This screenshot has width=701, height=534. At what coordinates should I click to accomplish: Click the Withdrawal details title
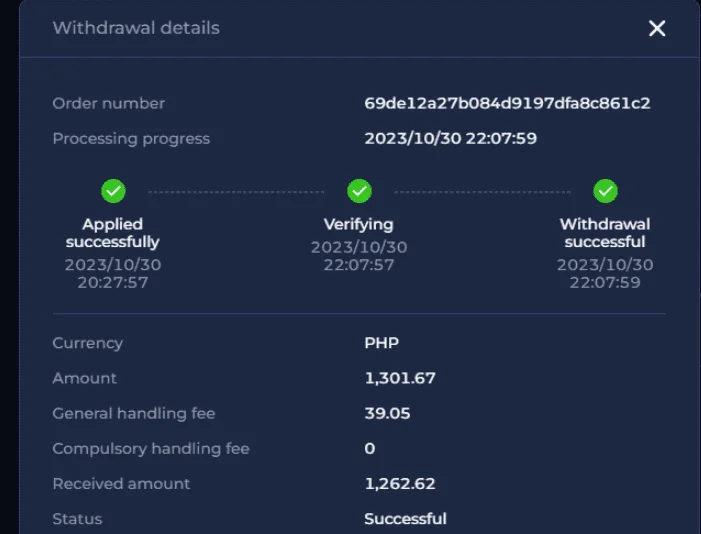coord(136,28)
